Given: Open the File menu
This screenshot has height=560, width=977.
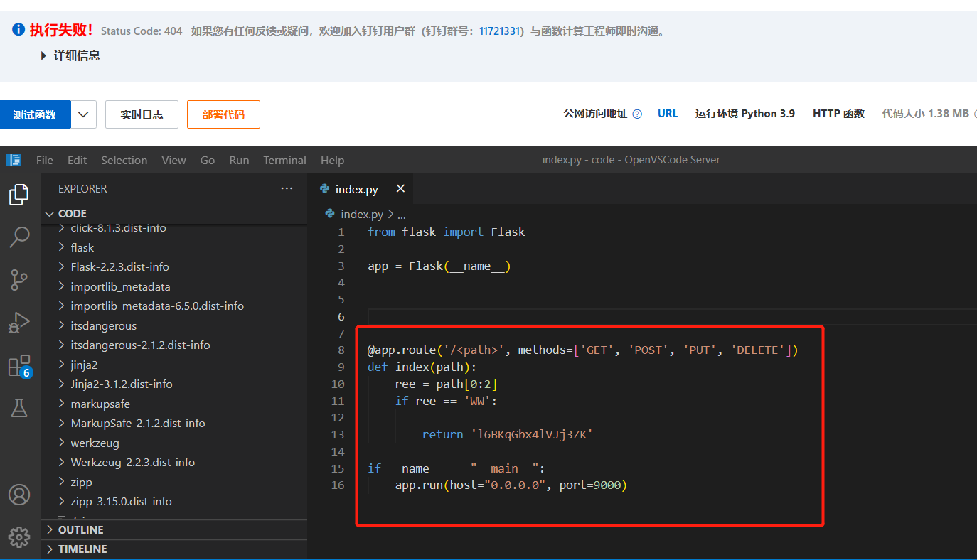Looking at the screenshot, I should (44, 160).
